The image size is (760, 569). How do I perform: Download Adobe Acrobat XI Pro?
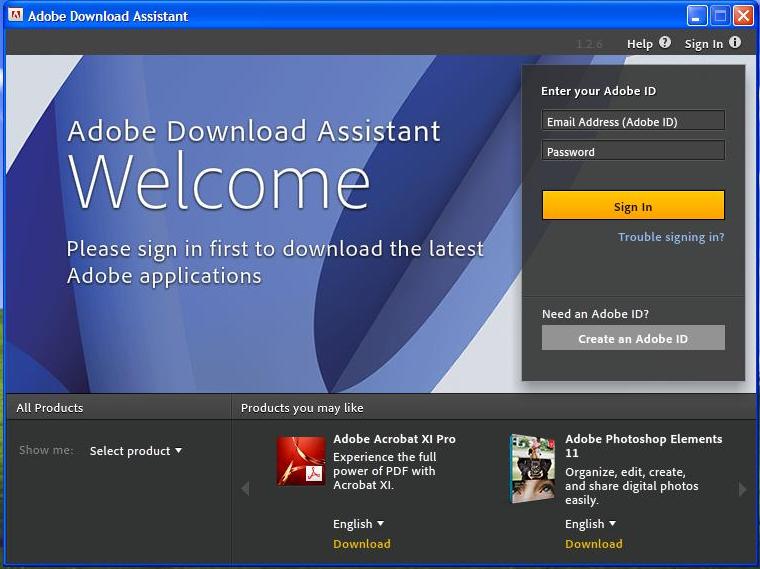click(362, 544)
